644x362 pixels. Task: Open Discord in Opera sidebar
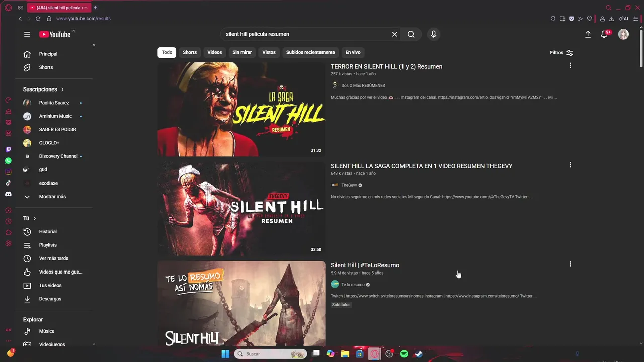point(8,194)
